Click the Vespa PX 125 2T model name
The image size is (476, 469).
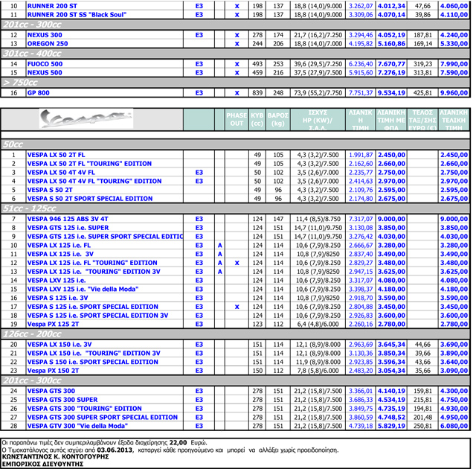click(53, 325)
